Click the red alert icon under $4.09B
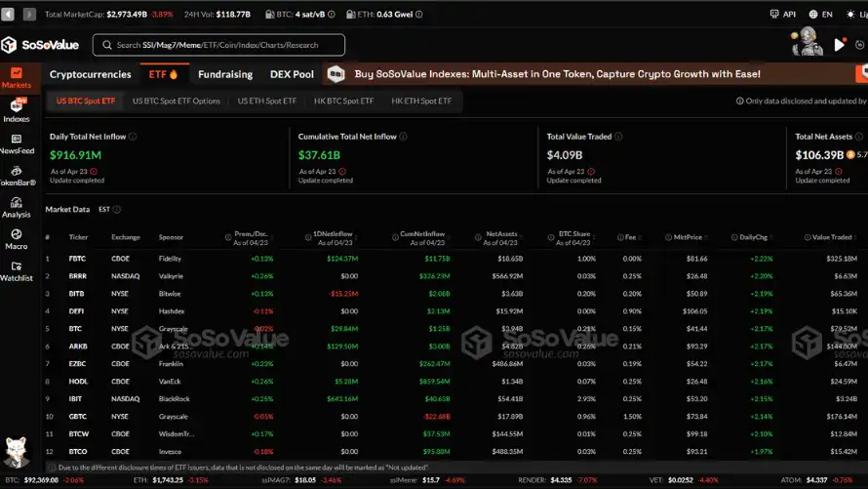The width and height of the screenshot is (868, 489). tap(591, 172)
